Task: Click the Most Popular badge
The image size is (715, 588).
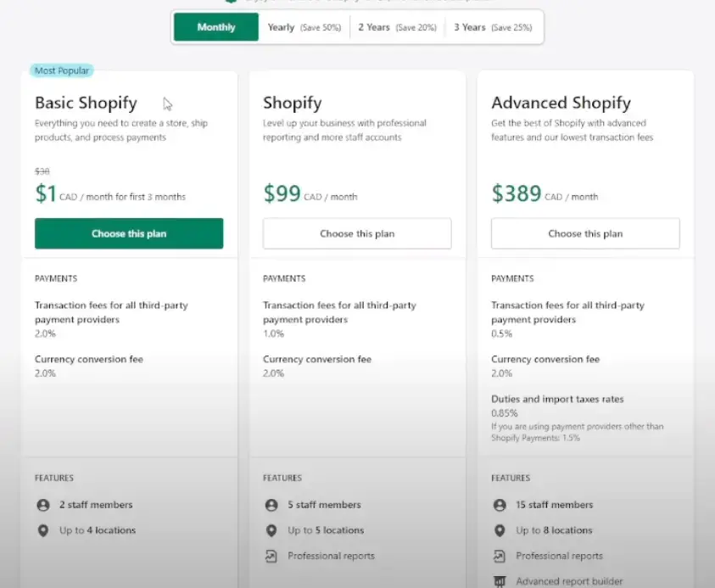Action: coord(62,70)
